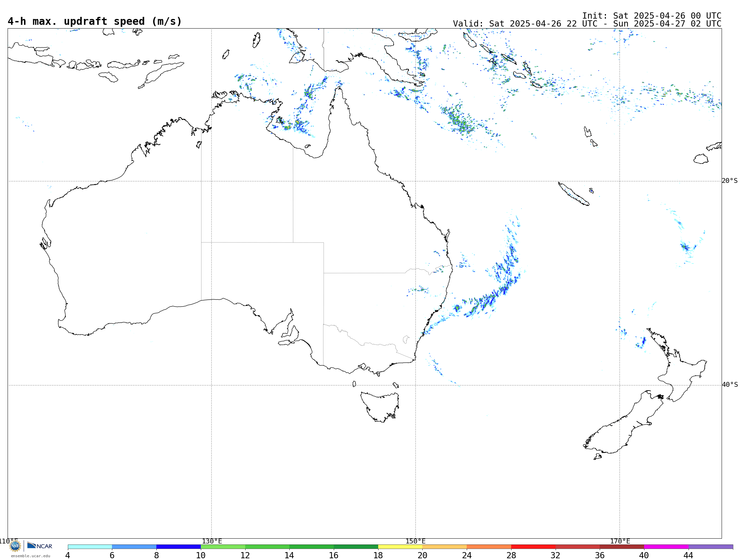This screenshot has width=744, height=560.
Task: Click the colorbar tick label "36"
Action: (x=600, y=556)
